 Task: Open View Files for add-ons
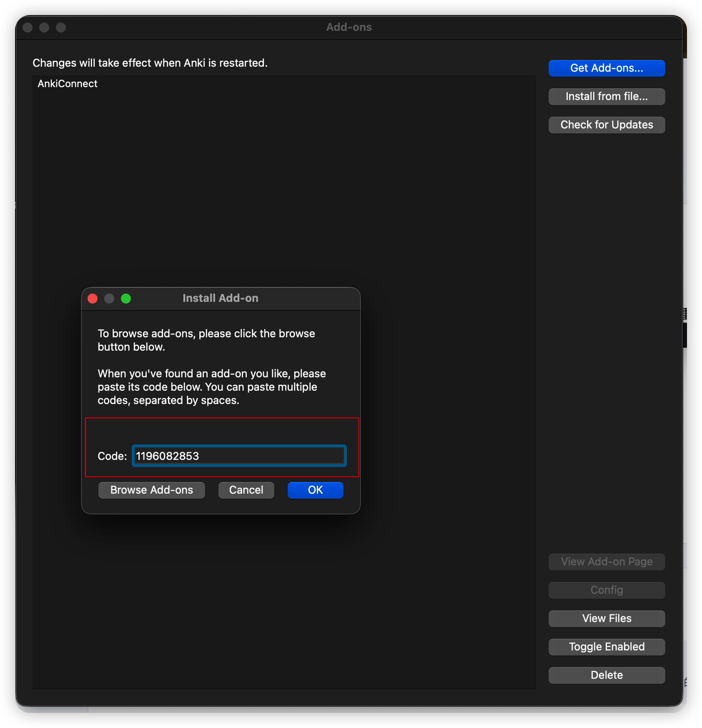click(607, 618)
